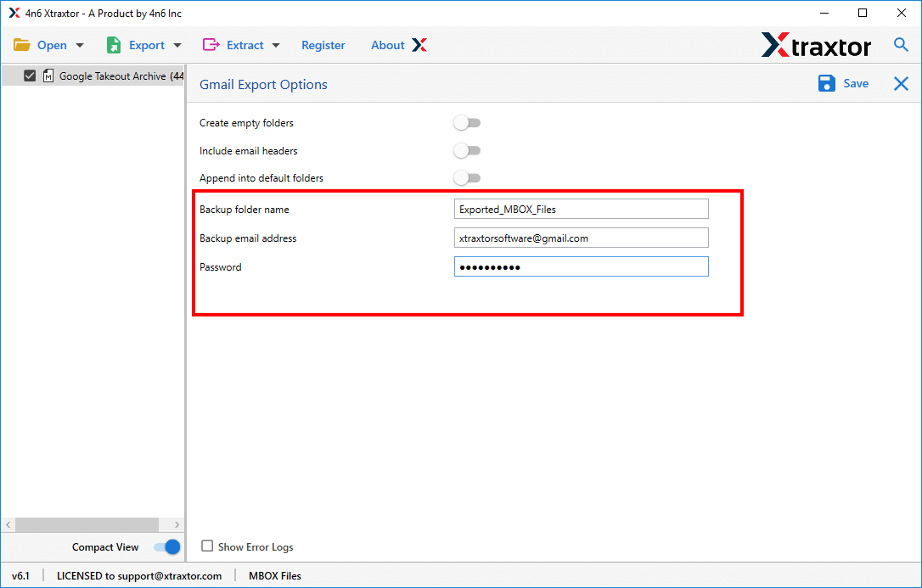The image size is (922, 588).
Task: Toggle Include email headers switch
Action: (x=467, y=150)
